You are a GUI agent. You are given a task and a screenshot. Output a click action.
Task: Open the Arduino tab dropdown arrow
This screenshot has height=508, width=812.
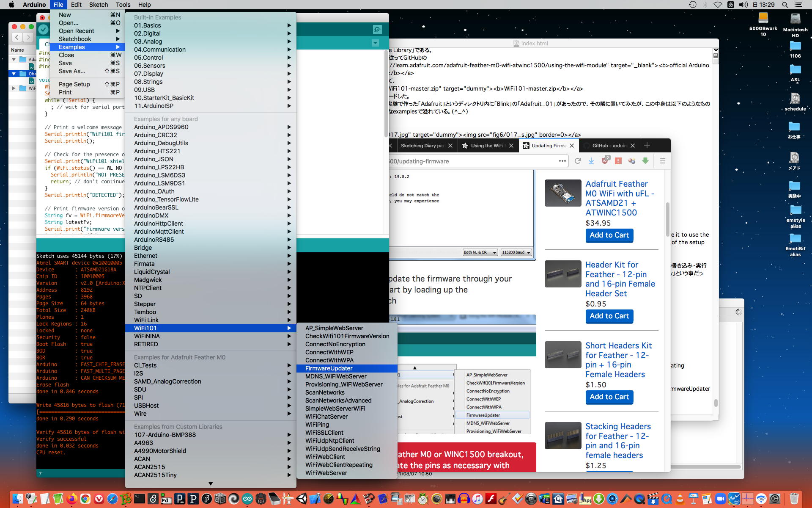(375, 43)
